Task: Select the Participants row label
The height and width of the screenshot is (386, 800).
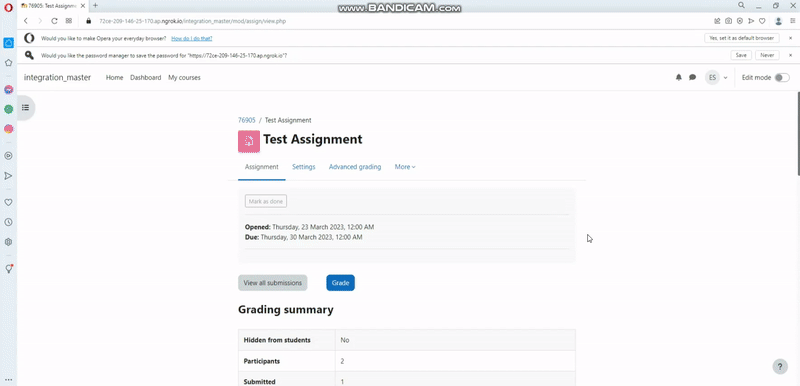Action: (x=262, y=361)
